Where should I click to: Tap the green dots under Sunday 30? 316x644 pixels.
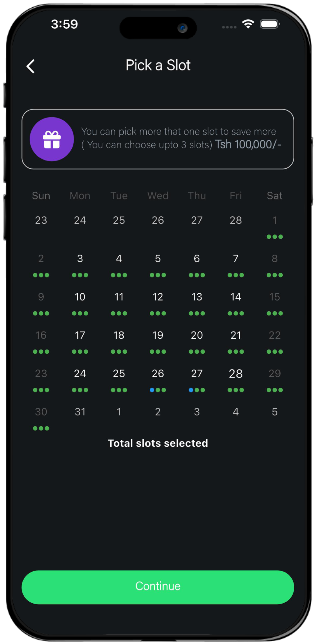tap(41, 428)
